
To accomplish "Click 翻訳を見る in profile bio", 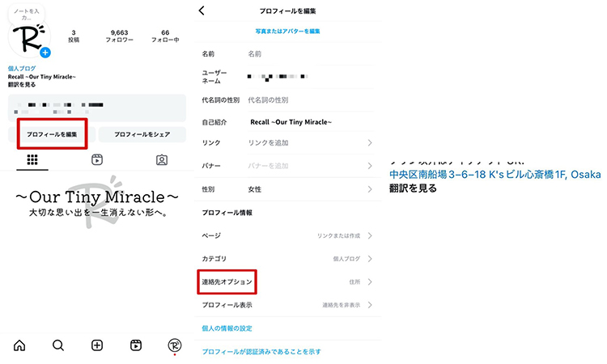I will (x=22, y=84).
